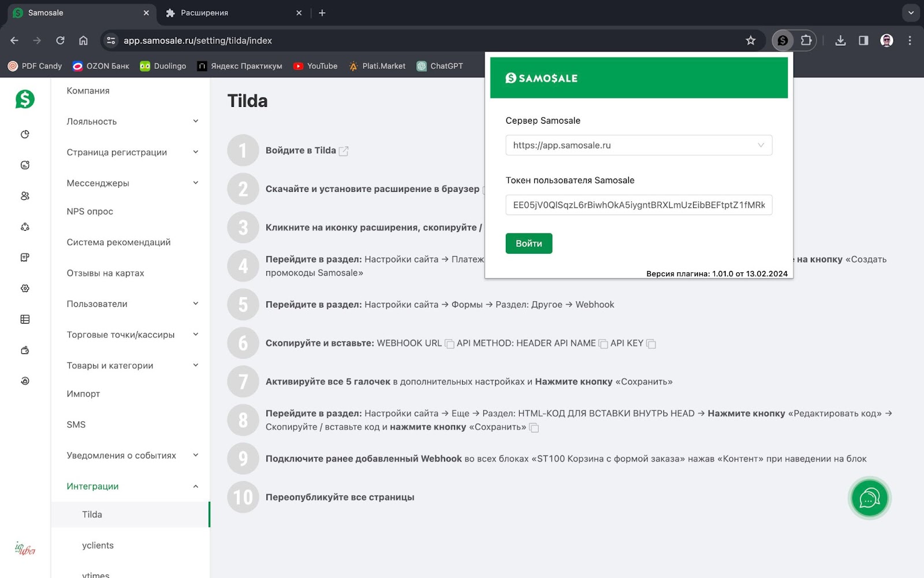Click the Войдите в Tilda link text
The width and height of the screenshot is (924, 578).
point(300,150)
